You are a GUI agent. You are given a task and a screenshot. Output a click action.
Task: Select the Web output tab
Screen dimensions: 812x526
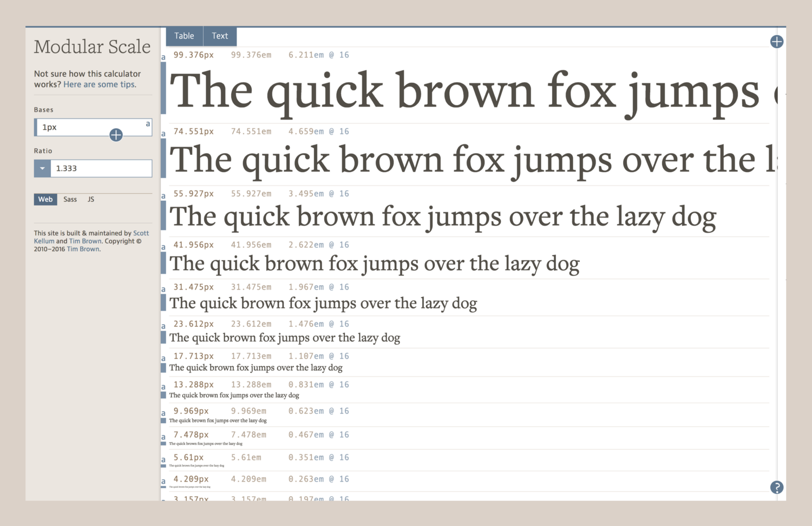[x=45, y=199]
